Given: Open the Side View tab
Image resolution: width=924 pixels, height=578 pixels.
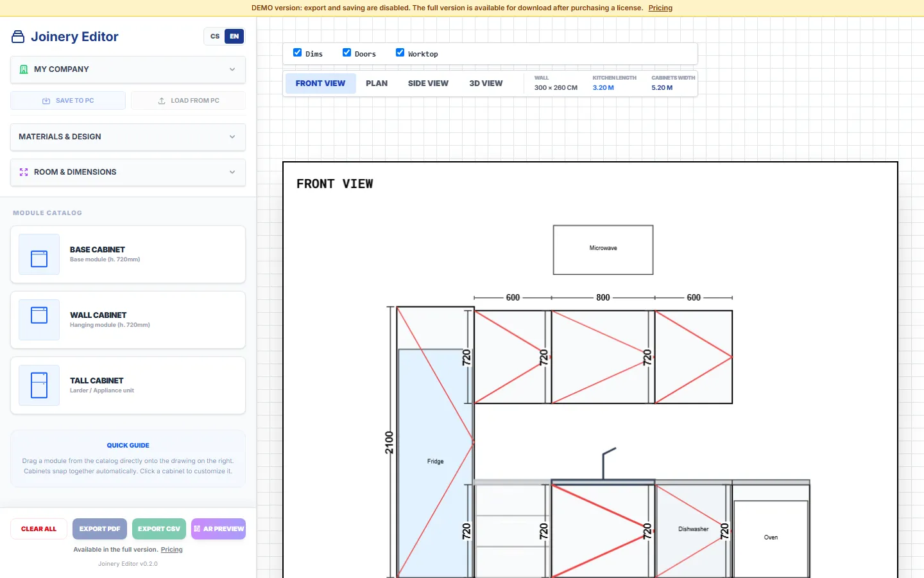Looking at the screenshot, I should tap(428, 83).
